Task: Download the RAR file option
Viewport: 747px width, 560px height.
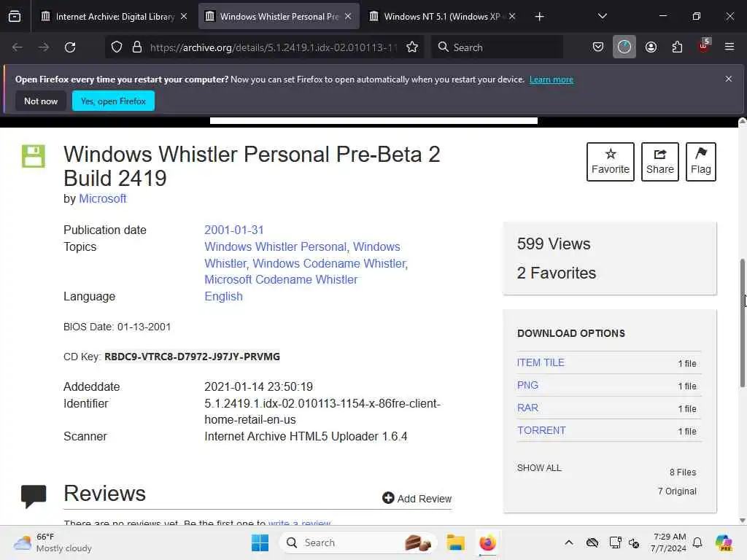Action: [528, 408]
